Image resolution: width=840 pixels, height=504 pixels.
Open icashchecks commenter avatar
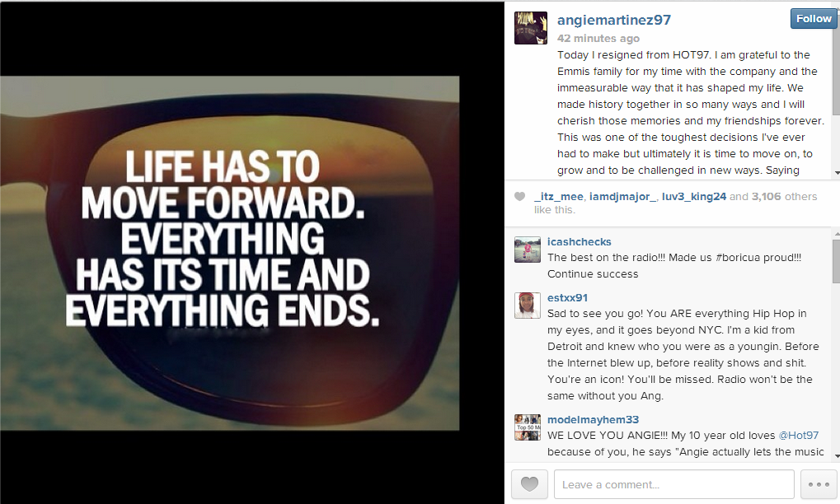(x=527, y=250)
